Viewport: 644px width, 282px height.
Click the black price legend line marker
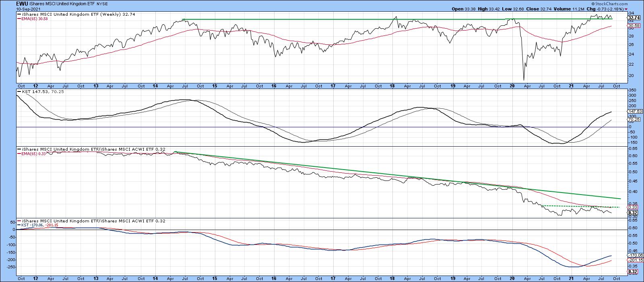pos(19,14)
